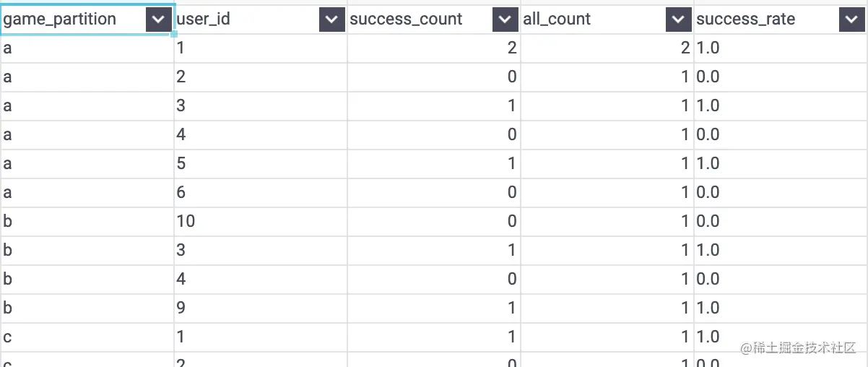Select user_id 6 cell in partition a
Image resolution: width=868 pixels, height=367 pixels.
coord(261,192)
